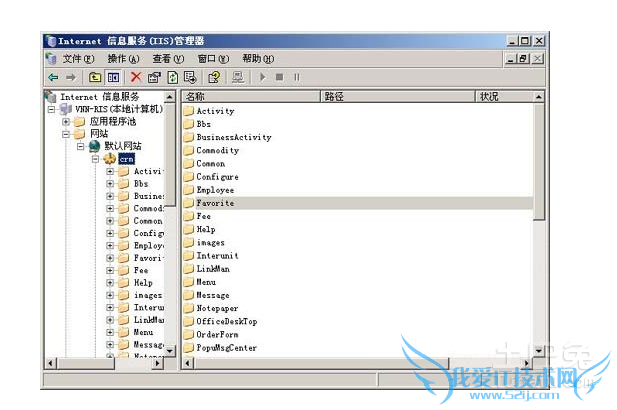This screenshot has height=410, width=617.
Task: Click the Up one level folder icon
Action: pos(95,77)
